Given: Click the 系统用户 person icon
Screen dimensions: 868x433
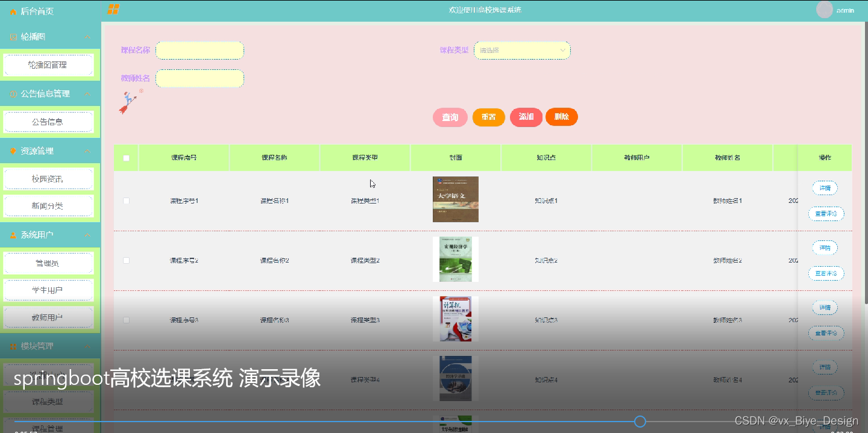Looking at the screenshot, I should [13, 235].
